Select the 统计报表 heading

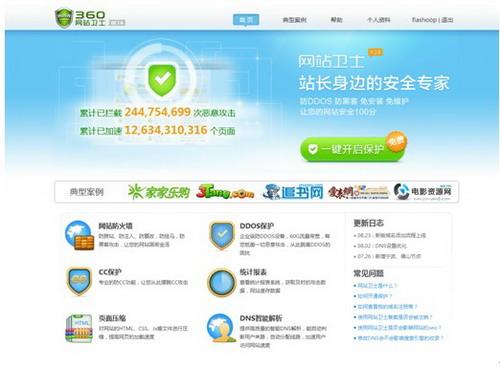[x=253, y=272]
